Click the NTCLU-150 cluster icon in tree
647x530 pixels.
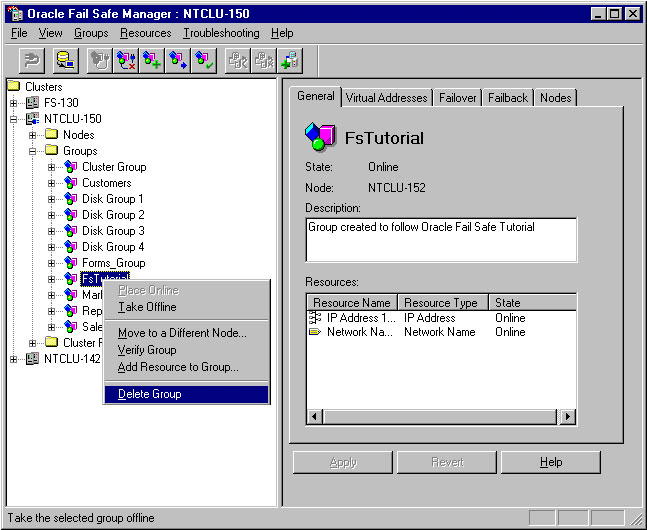click(32, 119)
